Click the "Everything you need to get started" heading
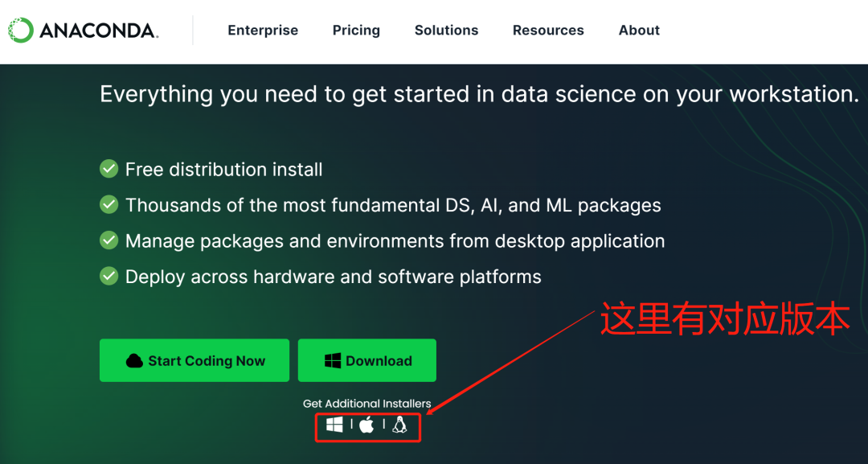 point(479,94)
